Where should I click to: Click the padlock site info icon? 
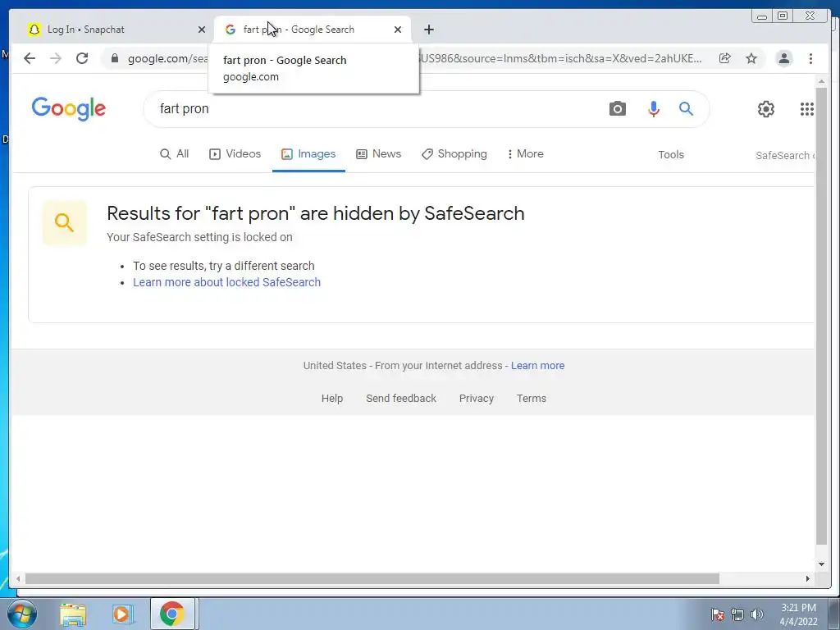point(115,58)
